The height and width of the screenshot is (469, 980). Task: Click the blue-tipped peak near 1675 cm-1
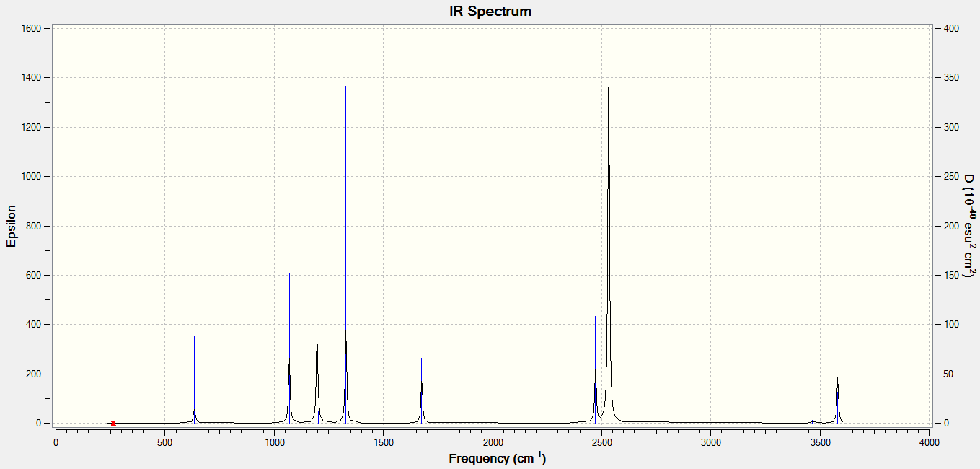click(x=421, y=390)
